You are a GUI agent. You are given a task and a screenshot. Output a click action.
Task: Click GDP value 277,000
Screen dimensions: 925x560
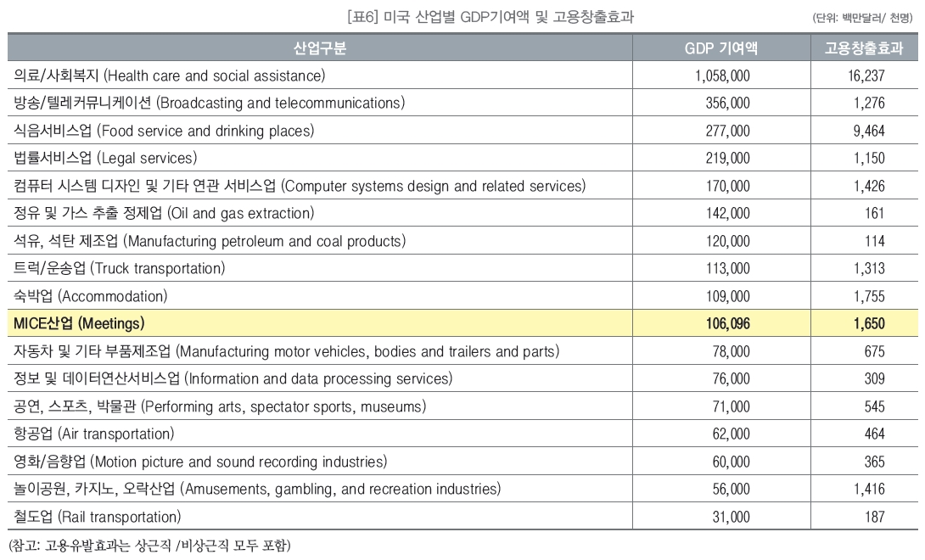728,131
